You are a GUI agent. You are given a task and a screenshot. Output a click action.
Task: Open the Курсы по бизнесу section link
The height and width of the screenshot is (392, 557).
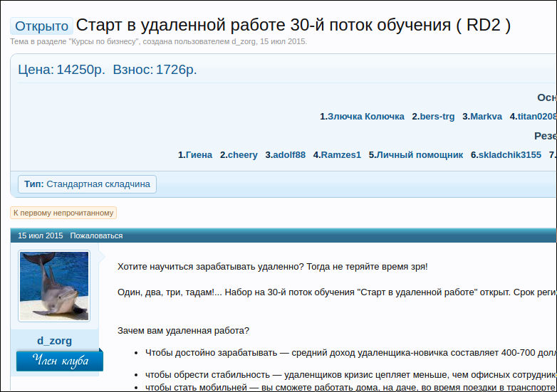104,41
